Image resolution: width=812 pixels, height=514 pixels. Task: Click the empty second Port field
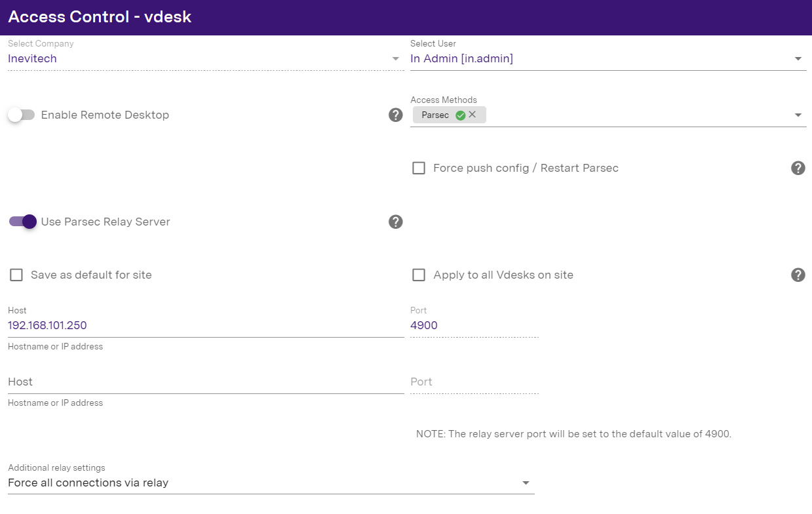pyautogui.click(x=473, y=382)
